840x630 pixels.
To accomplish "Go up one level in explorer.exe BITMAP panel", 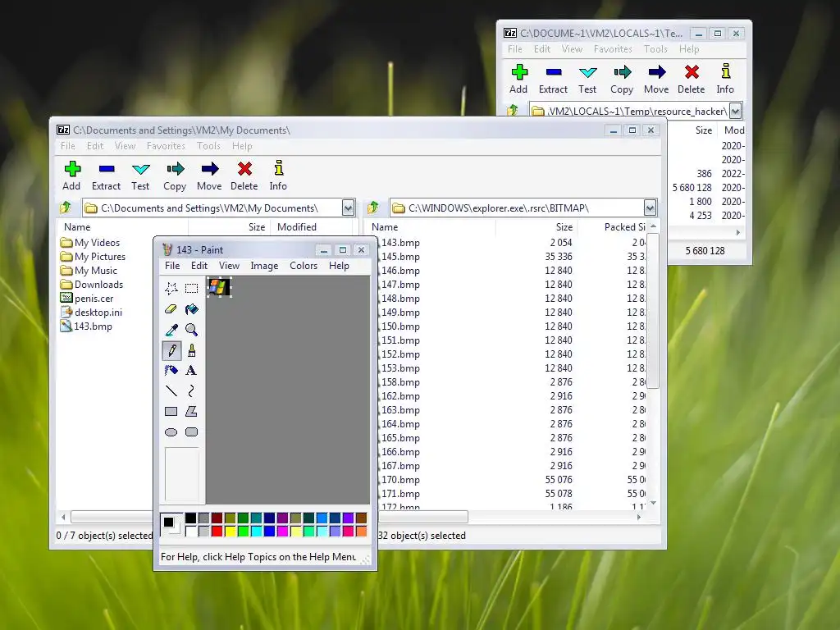I will click(x=373, y=208).
